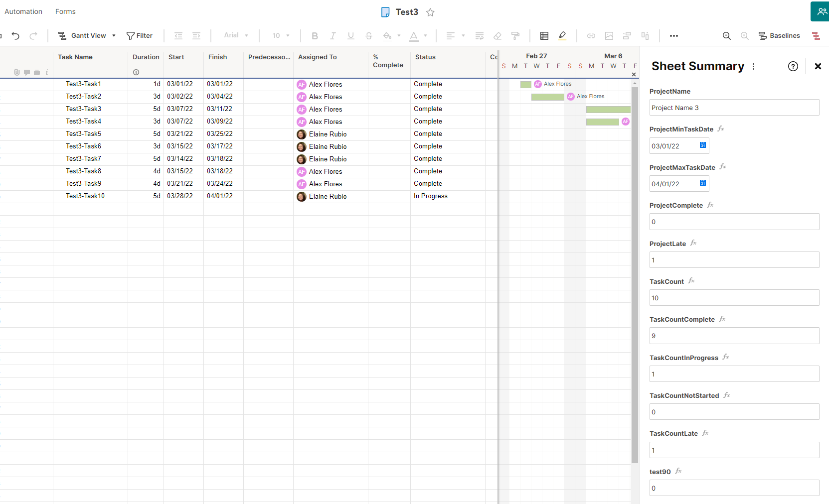The image size is (829, 504).
Task: Open the critical path highlighting icon
Action: point(816,35)
